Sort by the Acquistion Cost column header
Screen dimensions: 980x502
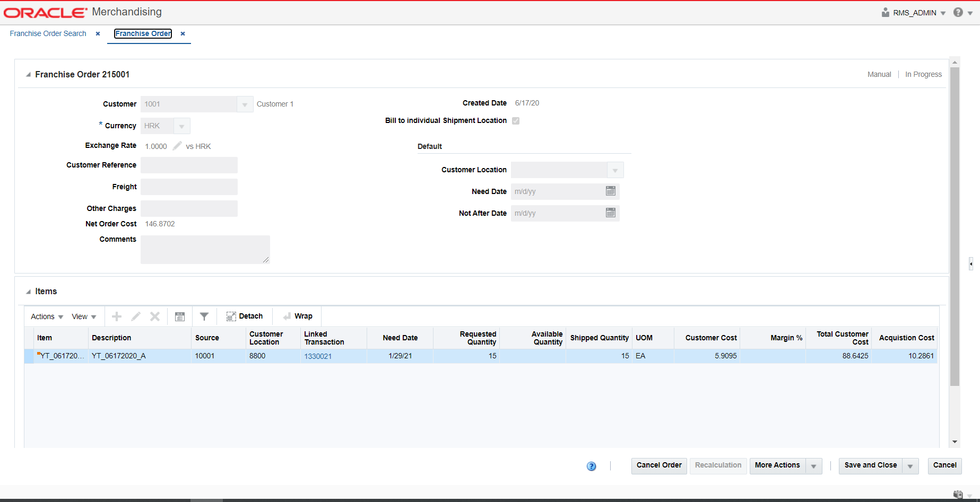click(x=905, y=338)
